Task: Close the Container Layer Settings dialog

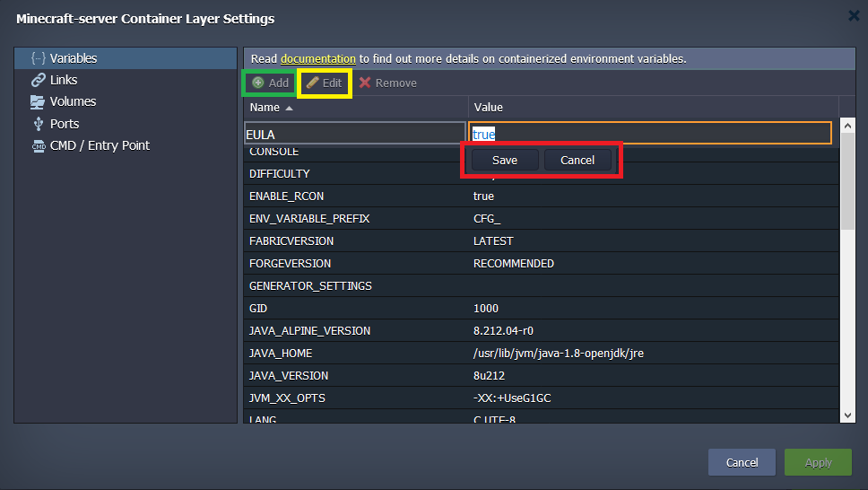Action: 852,15
